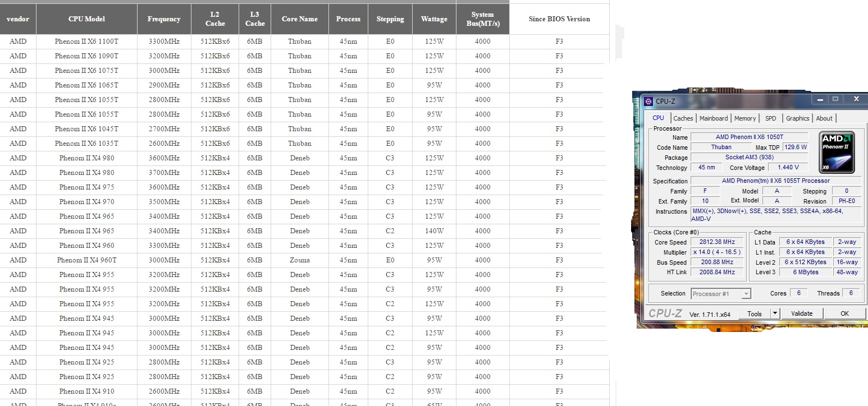This screenshot has width=868, height=406.
Task: Click OK in the CPU-Z window
Action: point(844,313)
